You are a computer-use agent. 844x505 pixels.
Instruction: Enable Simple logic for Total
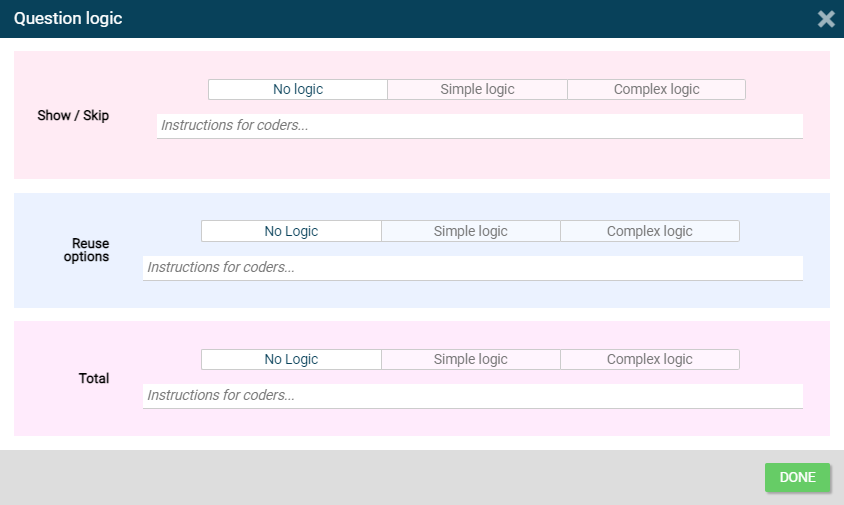[x=470, y=360]
